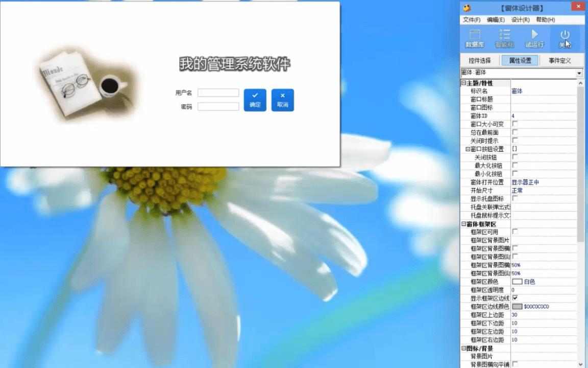Click the 框架区上边距 value 30

coord(514,315)
